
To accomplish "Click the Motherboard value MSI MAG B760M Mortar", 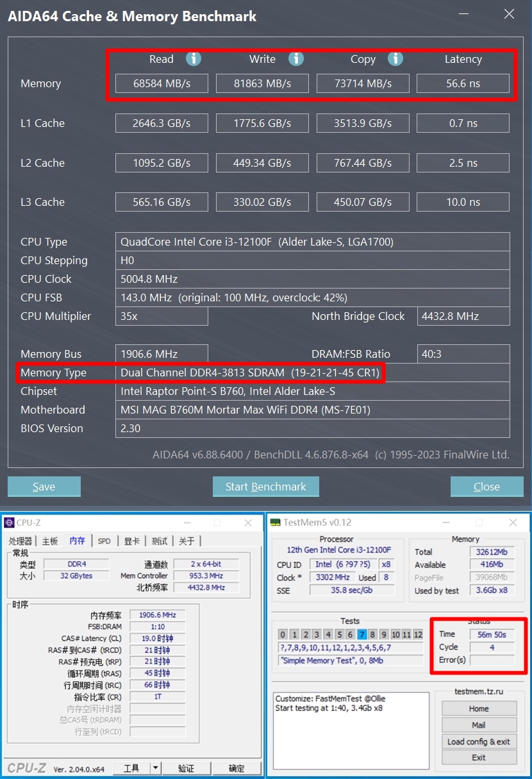I will (x=313, y=410).
